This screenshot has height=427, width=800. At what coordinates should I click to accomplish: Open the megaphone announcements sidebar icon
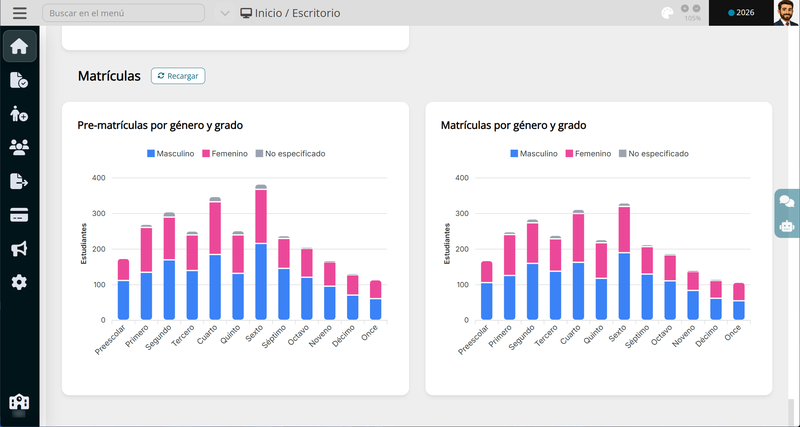[19, 249]
